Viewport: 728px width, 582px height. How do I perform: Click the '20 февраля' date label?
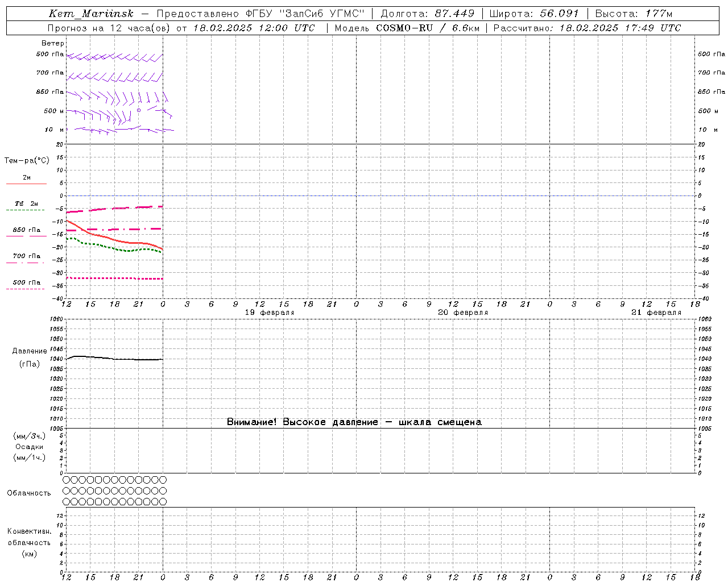tap(463, 313)
